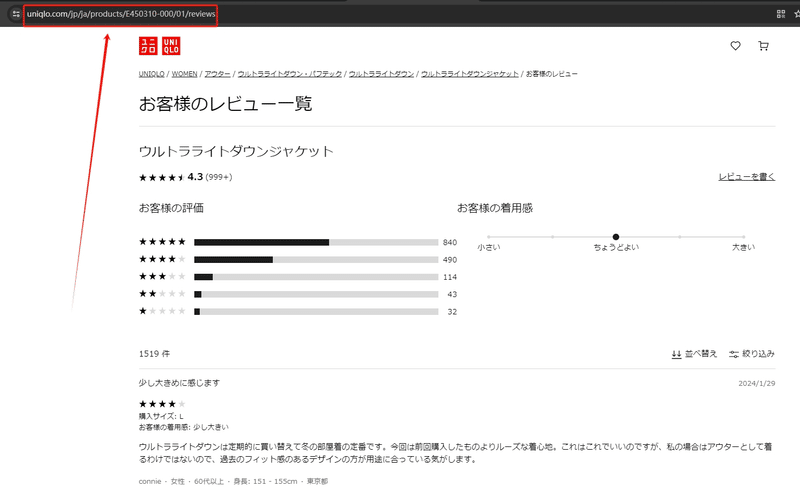
Task: Open the WOMEN breadcrumb link
Action: [184, 74]
